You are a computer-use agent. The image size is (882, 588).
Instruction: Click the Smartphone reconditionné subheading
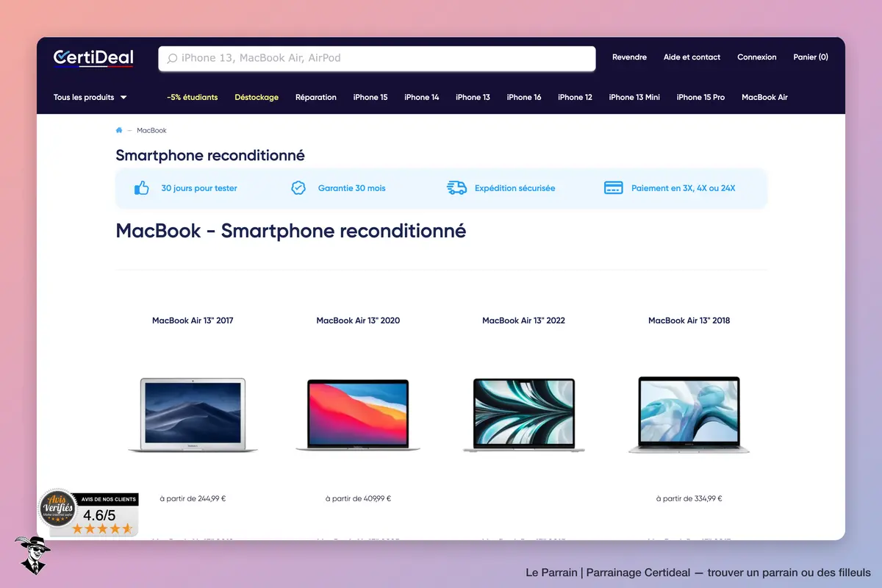210,156
